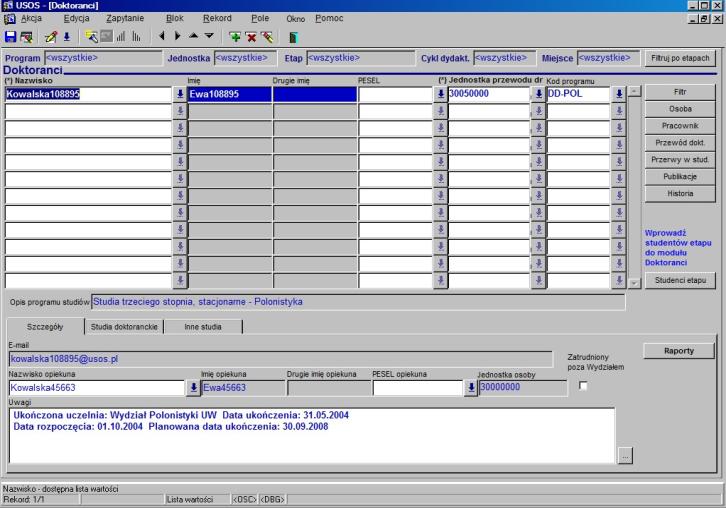Click the Filtruj po etapach button
The width and height of the screenshot is (726, 508).
(x=680, y=58)
